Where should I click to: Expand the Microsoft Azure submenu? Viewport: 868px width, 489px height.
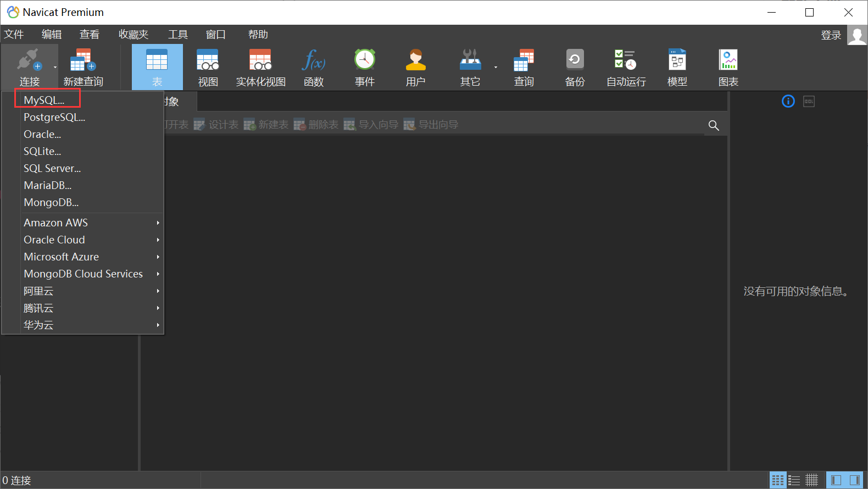[x=83, y=257]
